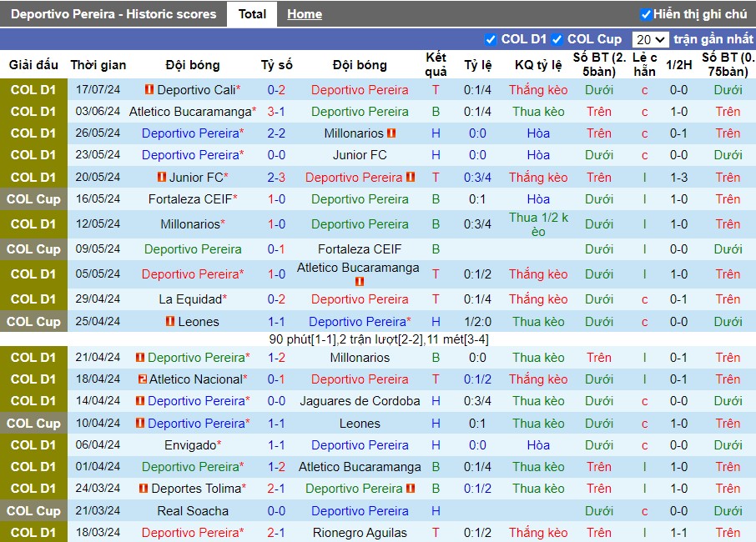
Task: Click Rionegro Aguilas team name
Action: point(360,532)
